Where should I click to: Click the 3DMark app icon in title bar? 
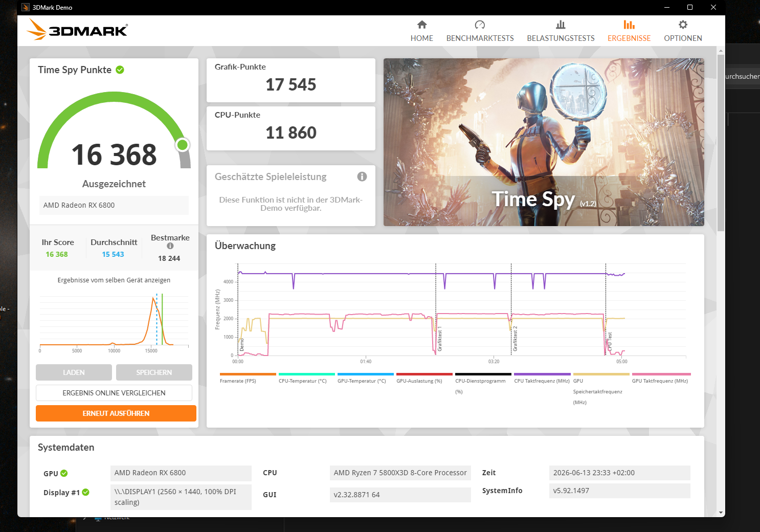coord(26,7)
